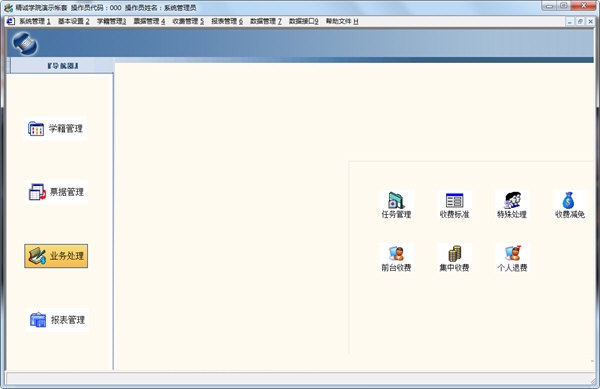Image resolution: width=600 pixels, height=389 pixels.
Task: Launch the 任务管理 icon
Action: 396,205
